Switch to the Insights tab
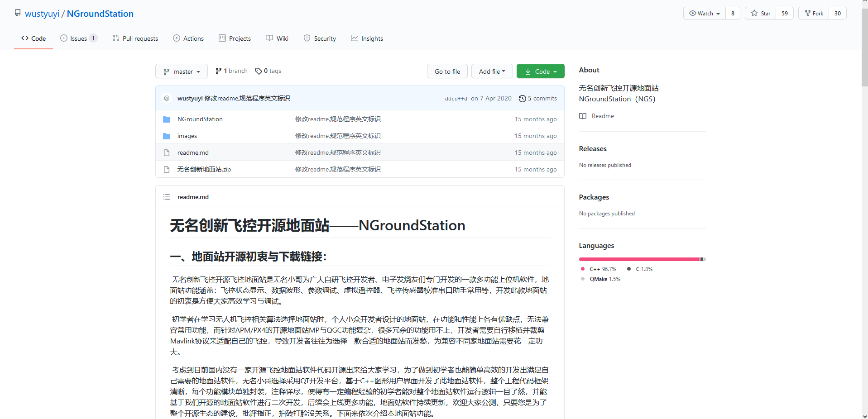 click(367, 38)
